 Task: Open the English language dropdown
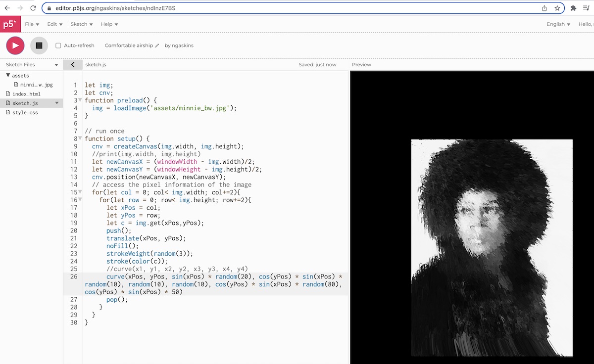[x=558, y=24]
